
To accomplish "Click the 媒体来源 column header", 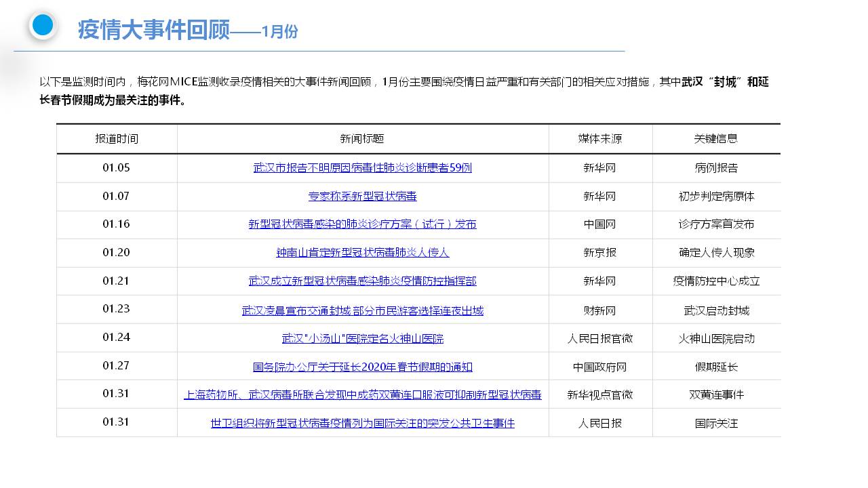I will (599, 138).
